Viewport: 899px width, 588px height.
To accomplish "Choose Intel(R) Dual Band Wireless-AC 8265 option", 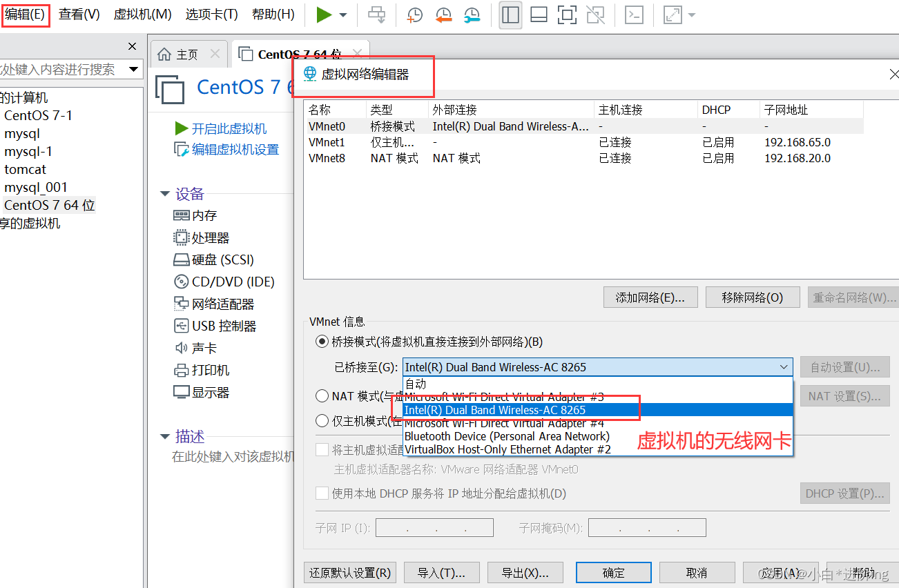I will [598, 410].
